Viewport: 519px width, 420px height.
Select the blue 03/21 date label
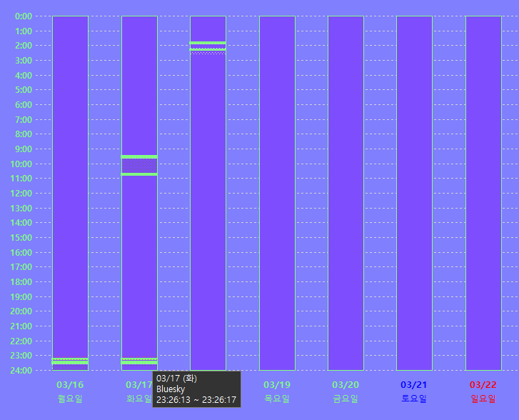click(x=414, y=385)
